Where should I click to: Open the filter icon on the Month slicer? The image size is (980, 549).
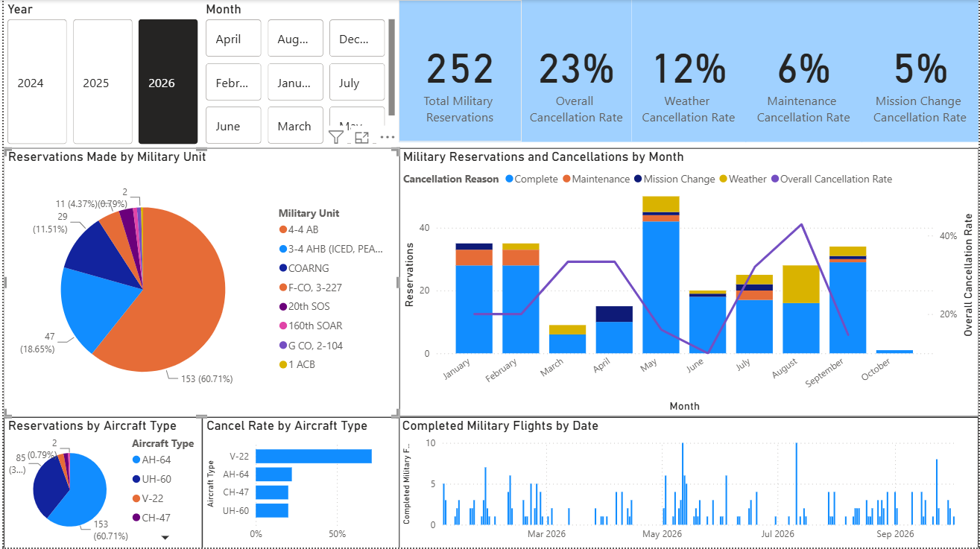click(336, 136)
